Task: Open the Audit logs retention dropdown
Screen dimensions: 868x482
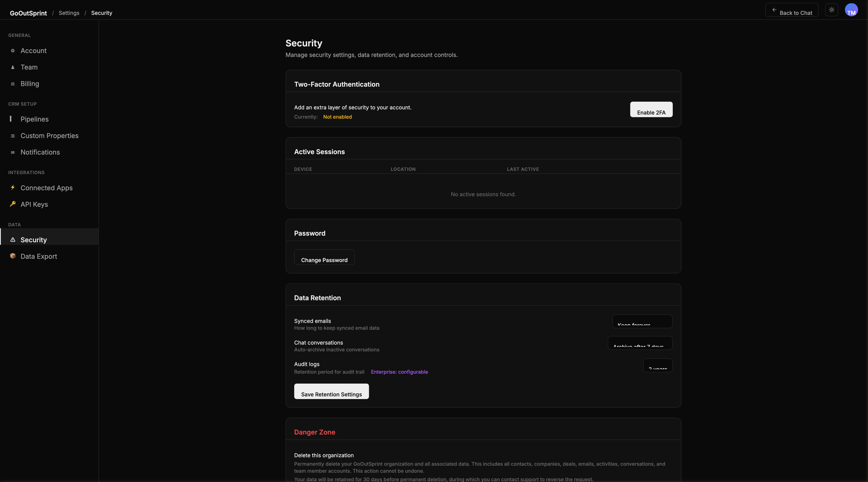Action: pyautogui.click(x=658, y=365)
